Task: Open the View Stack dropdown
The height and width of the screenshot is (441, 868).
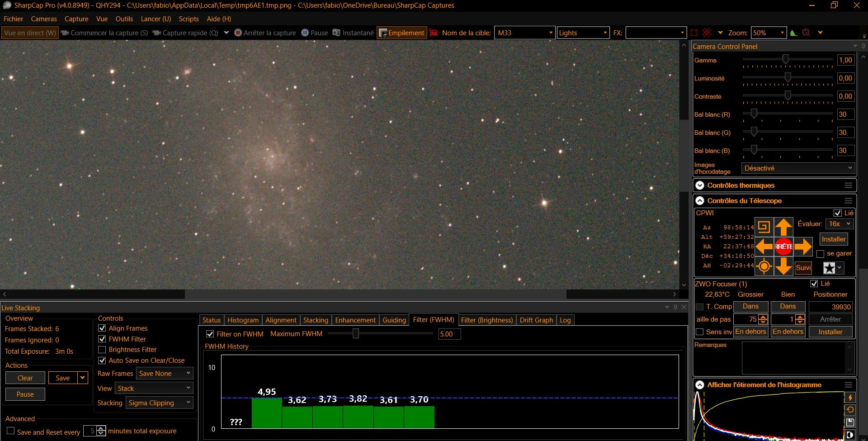Action: click(x=154, y=389)
